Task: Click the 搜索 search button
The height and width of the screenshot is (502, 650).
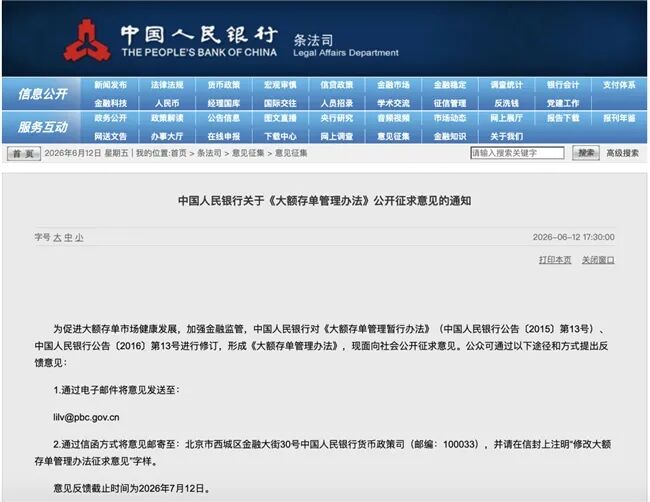Action: [x=586, y=153]
